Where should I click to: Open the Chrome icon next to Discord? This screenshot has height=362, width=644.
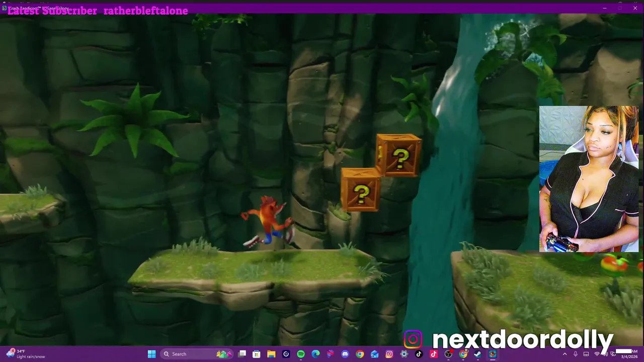coord(360,354)
